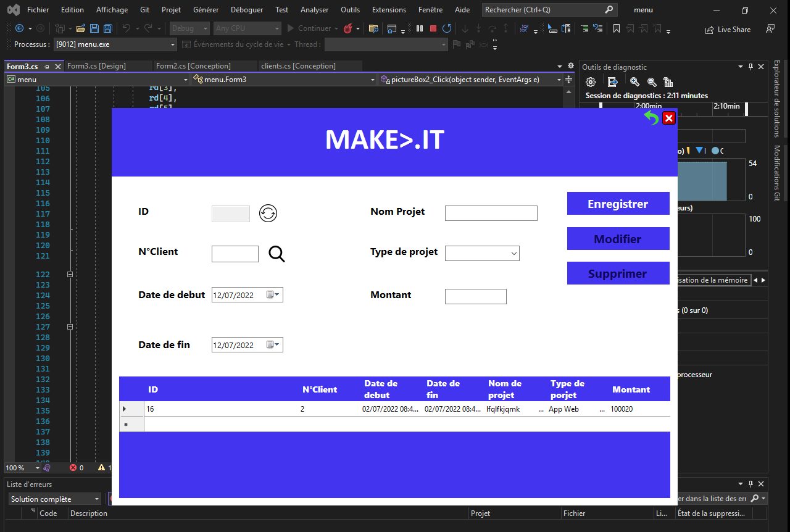Open settings in Outils de diagnostic panel
This screenshot has height=532, width=790.
click(590, 81)
